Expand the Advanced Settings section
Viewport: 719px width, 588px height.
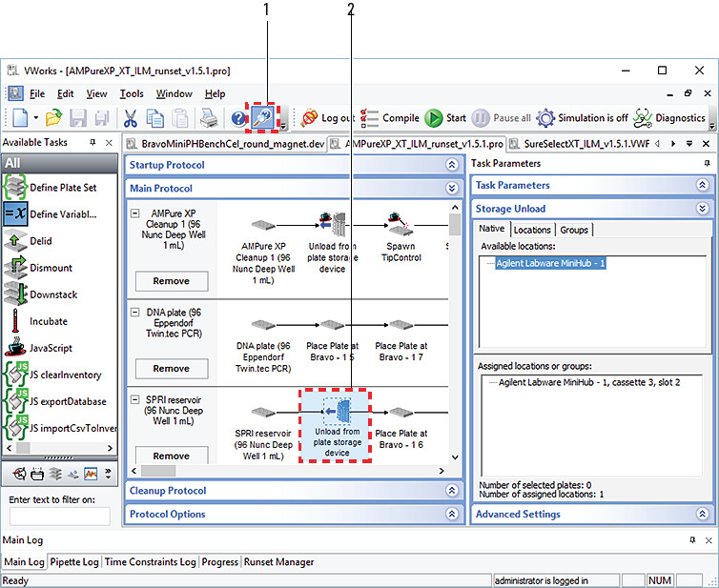[x=703, y=515]
